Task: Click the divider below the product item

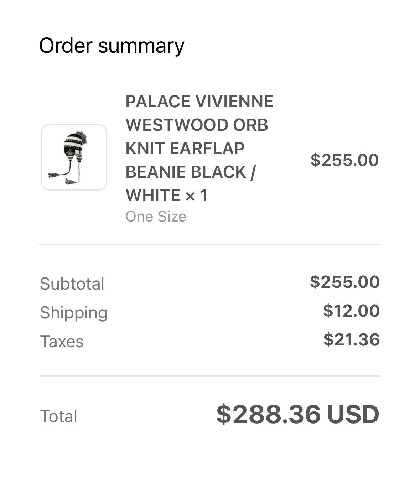Action: coord(210,245)
